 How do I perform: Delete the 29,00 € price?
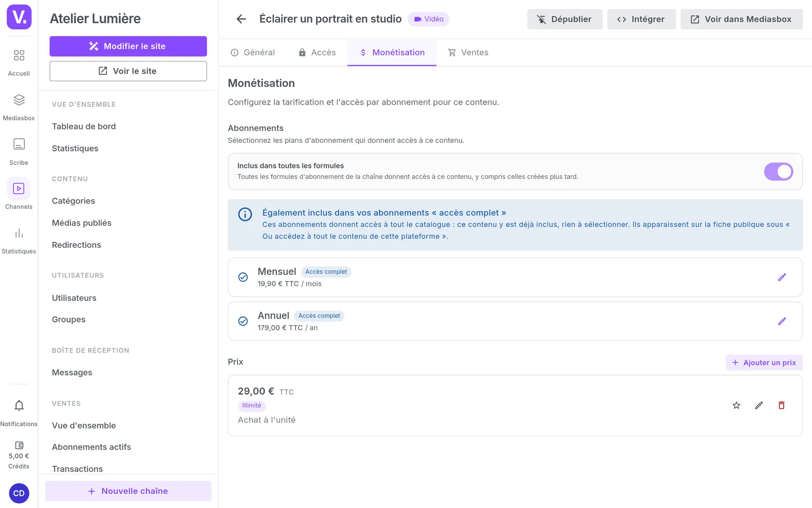782,405
